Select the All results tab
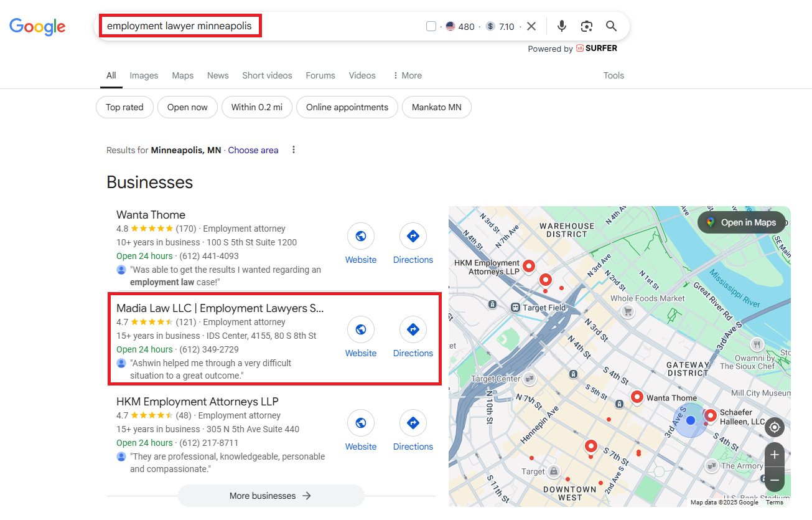This screenshot has height=520, width=812. tap(111, 75)
